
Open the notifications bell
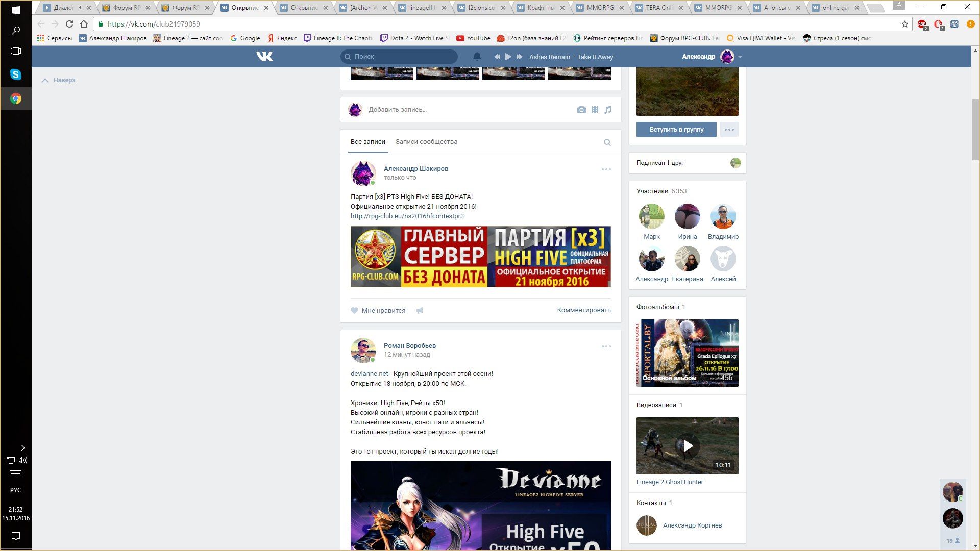pyautogui.click(x=477, y=57)
